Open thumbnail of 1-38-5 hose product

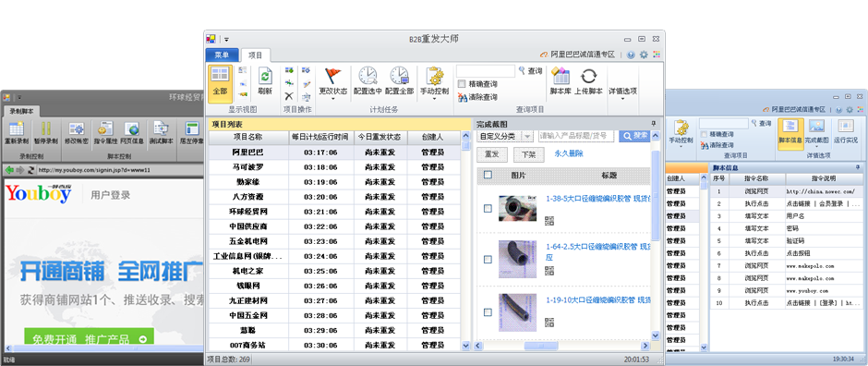pos(517,208)
